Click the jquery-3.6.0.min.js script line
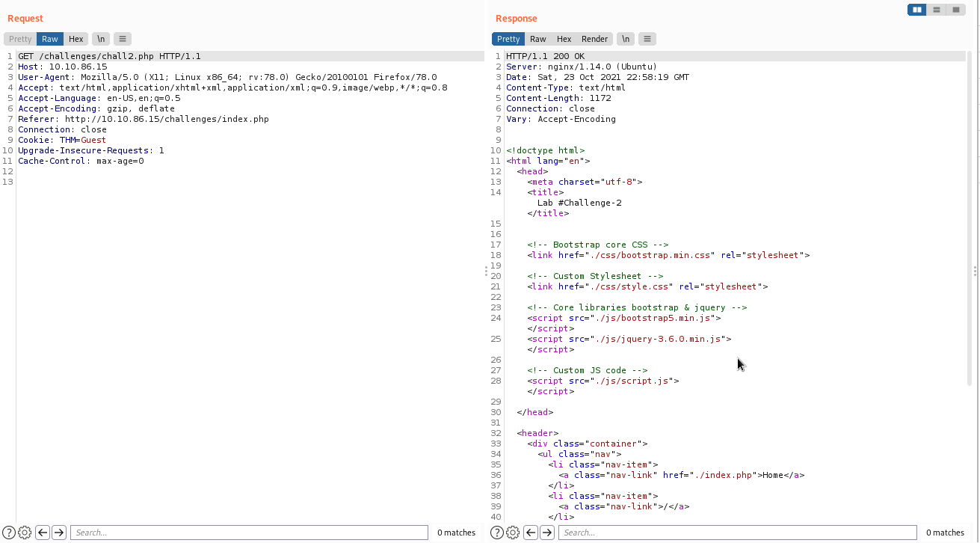 (629, 339)
